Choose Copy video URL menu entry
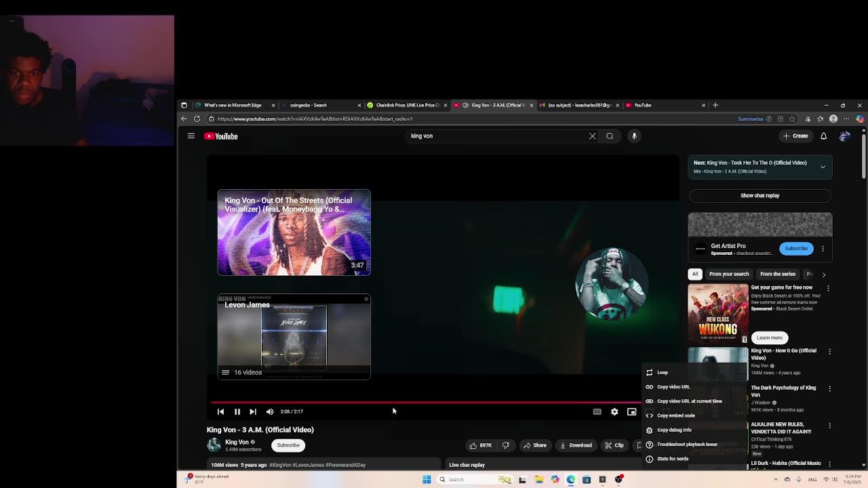The height and width of the screenshot is (488, 868). [x=694, y=387]
